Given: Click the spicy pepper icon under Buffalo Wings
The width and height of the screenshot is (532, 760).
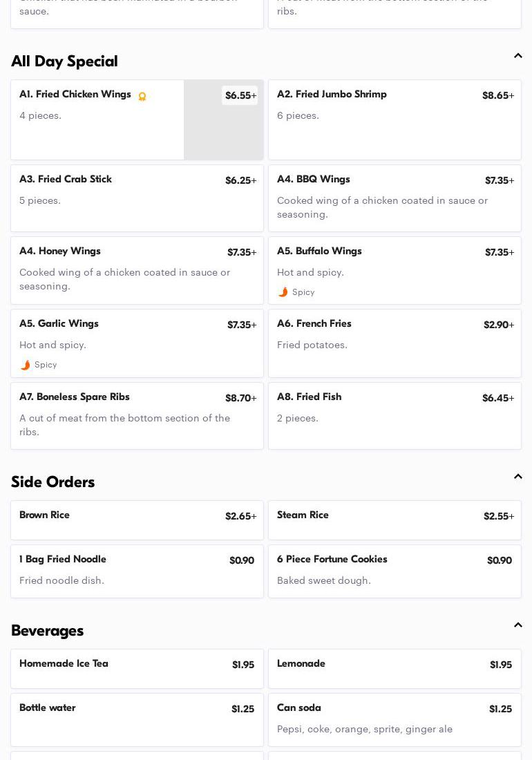Looking at the screenshot, I should [283, 292].
